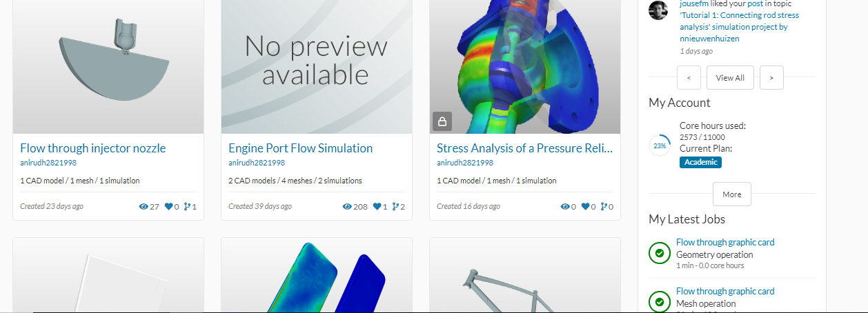The width and height of the screenshot is (868, 313).
Task: Click heart like icon on Engine Port Flow card
Action: click(x=377, y=206)
